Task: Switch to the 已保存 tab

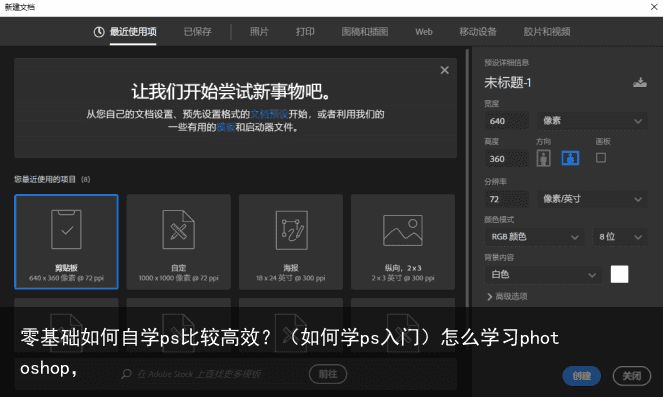Action: click(197, 32)
